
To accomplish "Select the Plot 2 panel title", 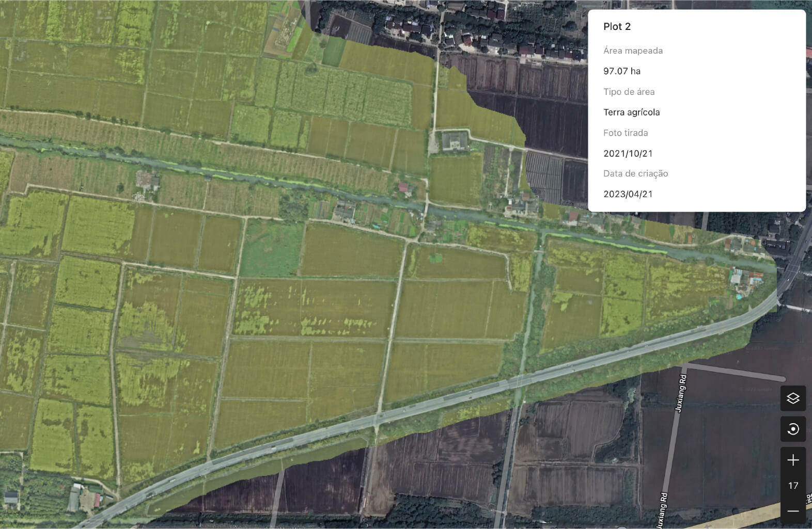I will point(617,27).
